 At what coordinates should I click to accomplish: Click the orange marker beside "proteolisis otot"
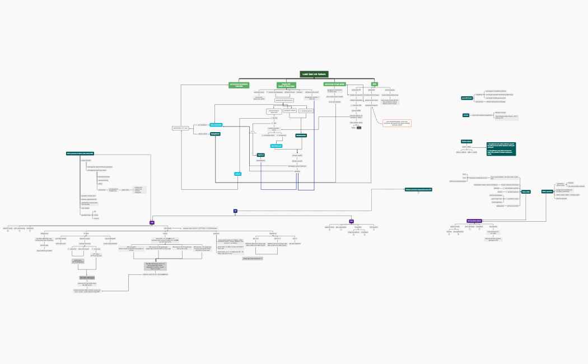262,135
